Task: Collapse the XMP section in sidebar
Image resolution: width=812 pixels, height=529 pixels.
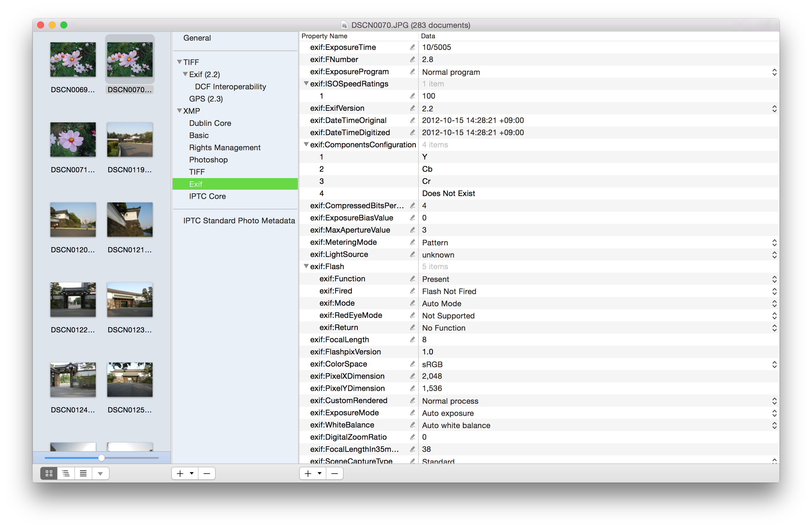Action: tap(179, 110)
